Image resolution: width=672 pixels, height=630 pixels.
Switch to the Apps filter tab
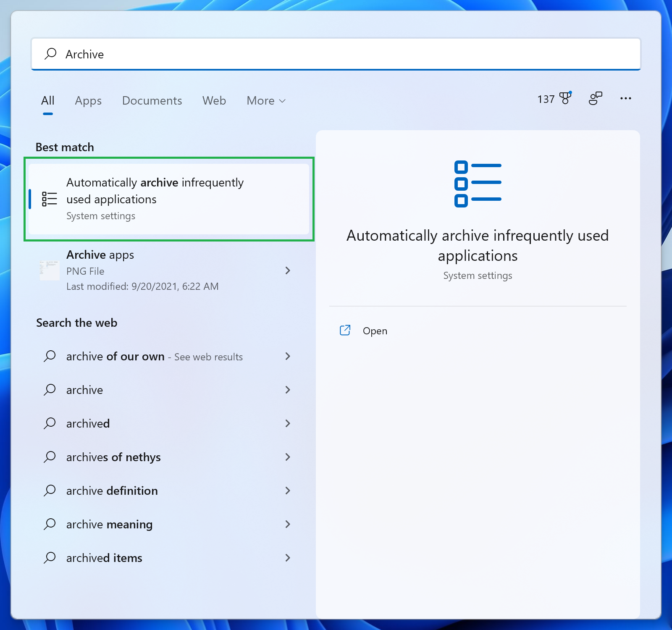[x=88, y=101]
